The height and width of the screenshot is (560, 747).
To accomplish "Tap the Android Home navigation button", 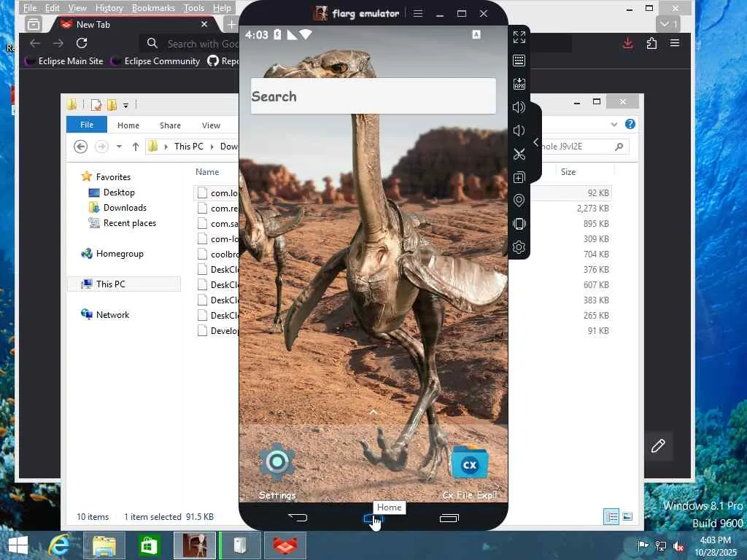I will pos(373,518).
